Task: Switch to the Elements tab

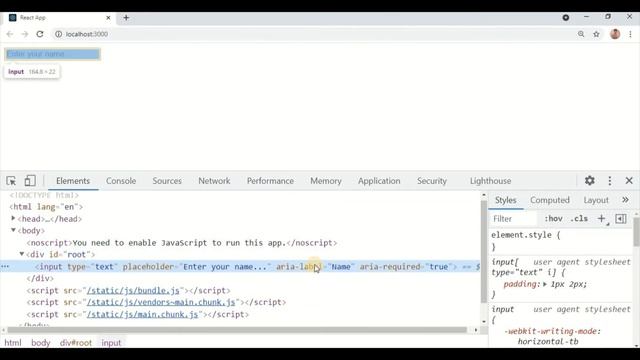Action: (73, 181)
